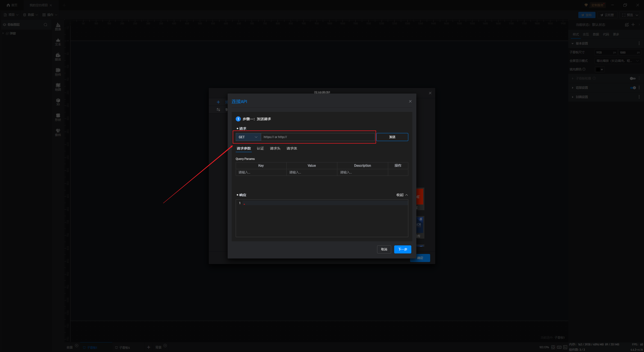Open the GET request method dropdown

[x=248, y=137]
